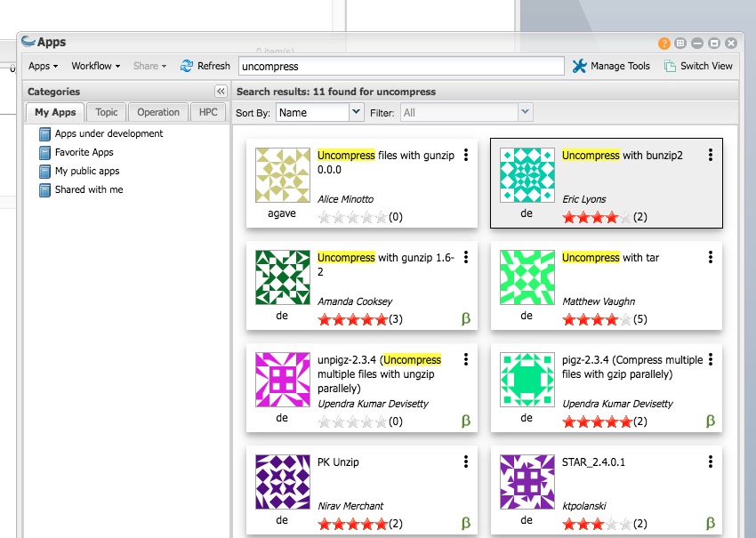The height and width of the screenshot is (538, 756).
Task: Click the PK Unzip app thumbnail
Action: [283, 482]
